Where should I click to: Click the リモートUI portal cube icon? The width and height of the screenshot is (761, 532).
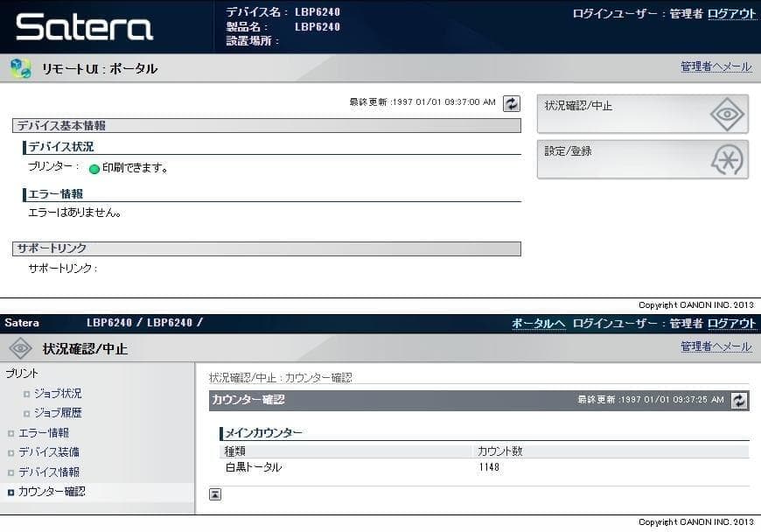point(20,68)
